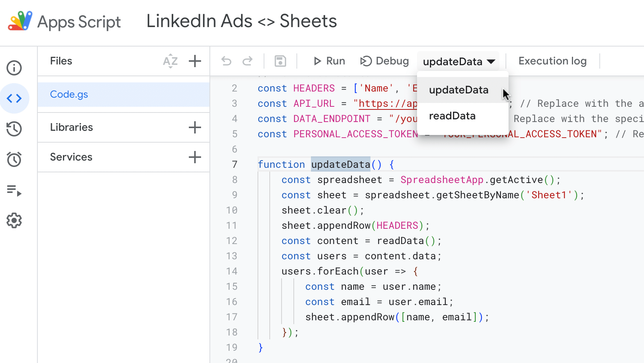
Task: Save project with the disk icon
Action: [x=280, y=61]
